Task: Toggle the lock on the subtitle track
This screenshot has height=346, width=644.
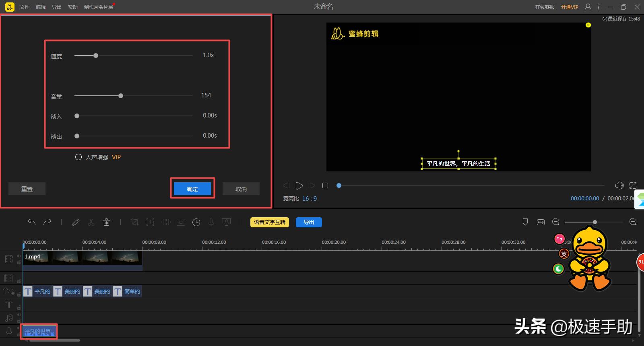Action: (19, 295)
